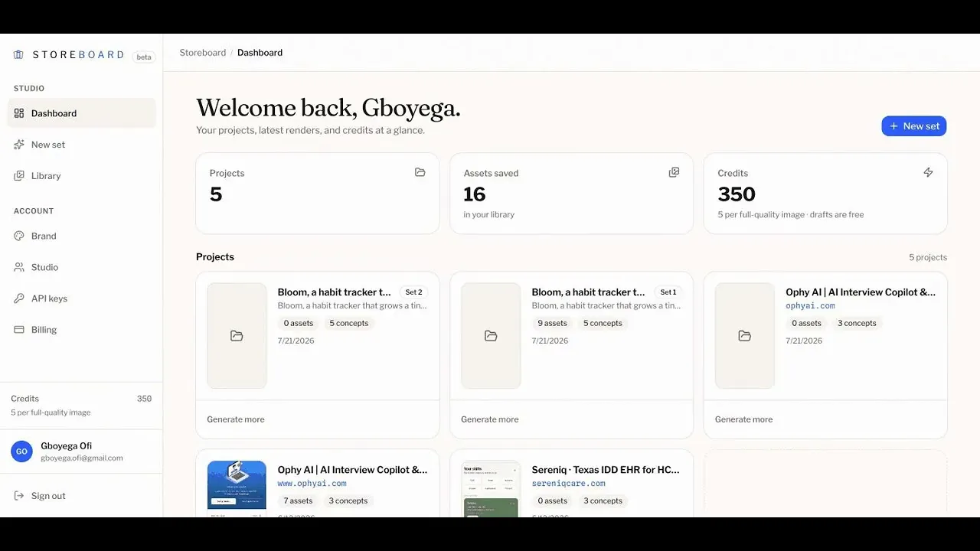This screenshot has height=551, width=980.
Task: Click the Library images icon in the sidebar
Action: [x=19, y=176]
